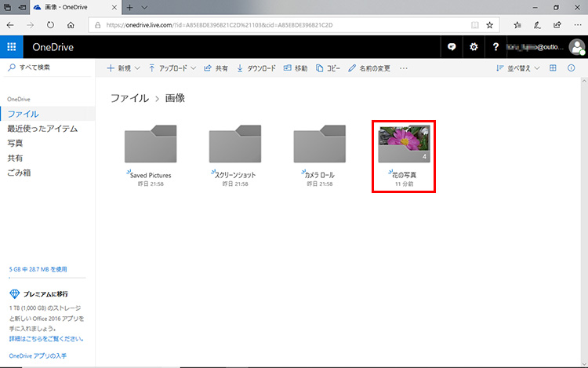
Task: Go to ごみ箱 in the sidebar
Action: click(x=19, y=172)
